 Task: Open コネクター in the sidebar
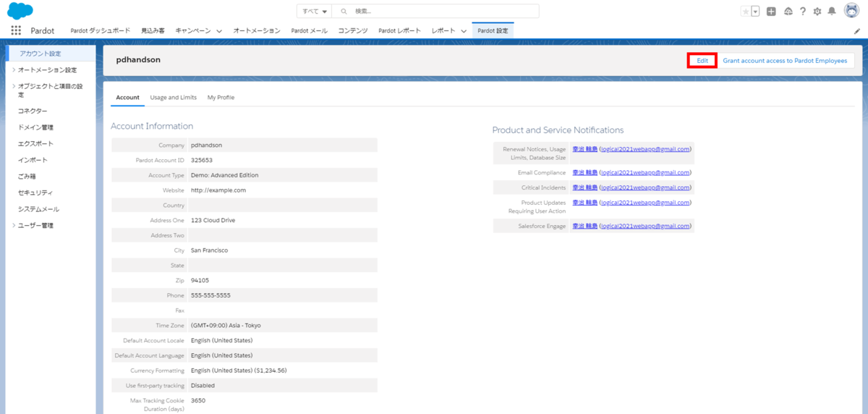[x=33, y=111]
